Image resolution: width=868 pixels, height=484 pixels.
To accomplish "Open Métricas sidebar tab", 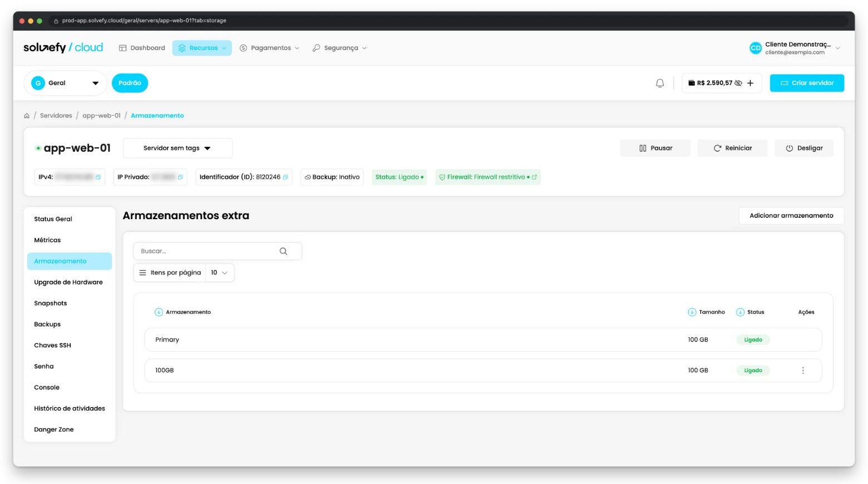I will 70,240.
